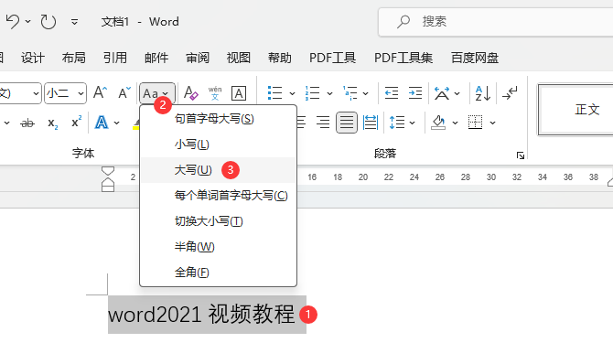This screenshot has height=364, width=613.
Task: Open the Borders dropdown arrow
Action: pyautogui.click(x=492, y=123)
